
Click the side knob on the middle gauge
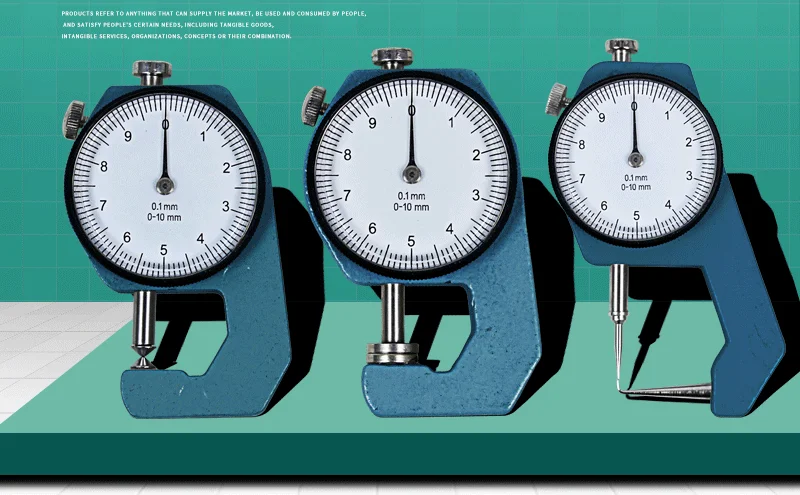click(x=316, y=101)
